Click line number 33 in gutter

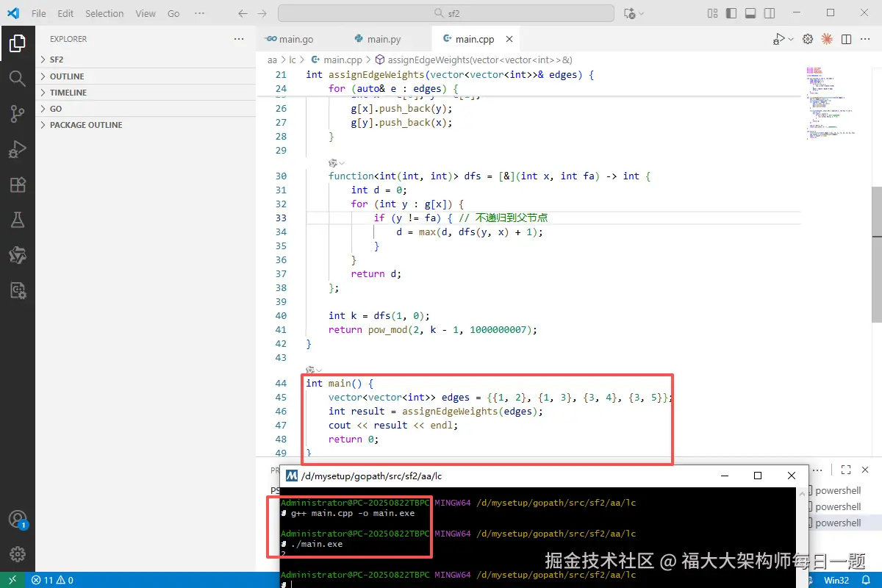(281, 218)
